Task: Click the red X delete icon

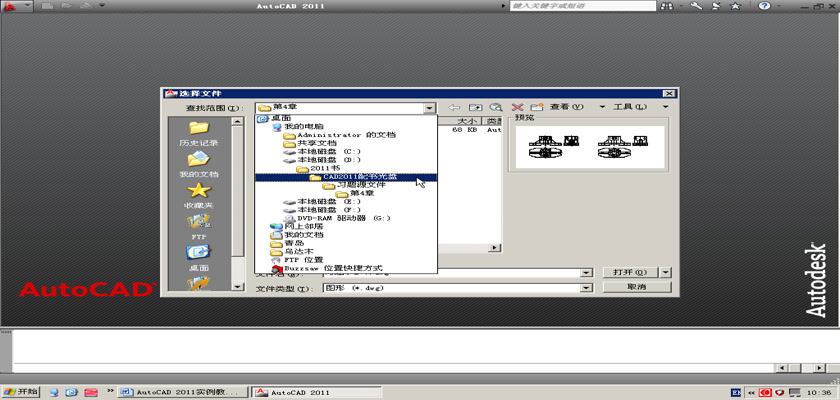Action: point(517,107)
